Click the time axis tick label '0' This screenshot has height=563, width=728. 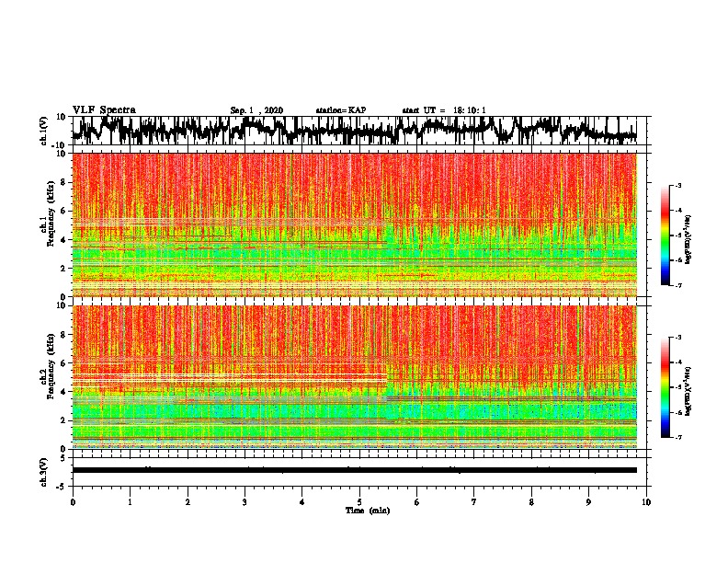(73, 502)
